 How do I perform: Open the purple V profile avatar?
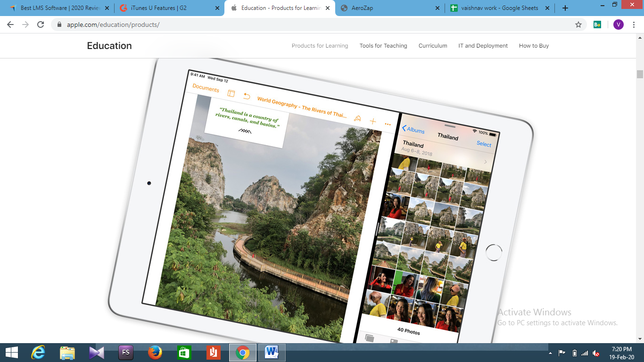[619, 25]
